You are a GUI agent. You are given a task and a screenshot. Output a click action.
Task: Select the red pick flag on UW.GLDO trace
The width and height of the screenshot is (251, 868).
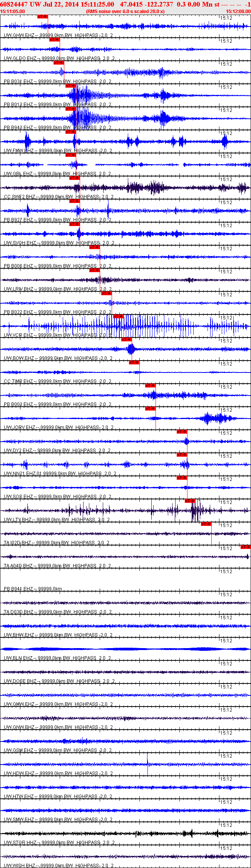pos(54,40)
